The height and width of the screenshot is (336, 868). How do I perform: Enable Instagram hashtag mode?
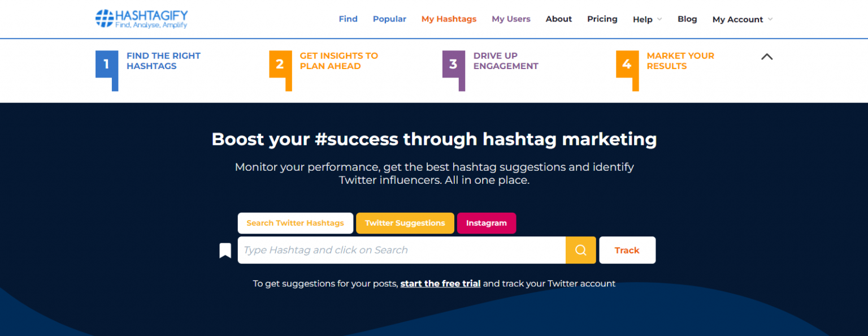pos(487,223)
